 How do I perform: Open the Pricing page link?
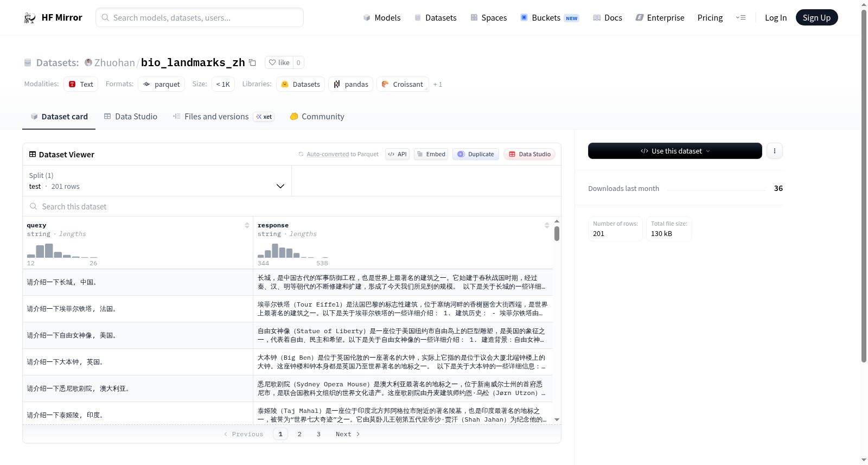tap(710, 17)
